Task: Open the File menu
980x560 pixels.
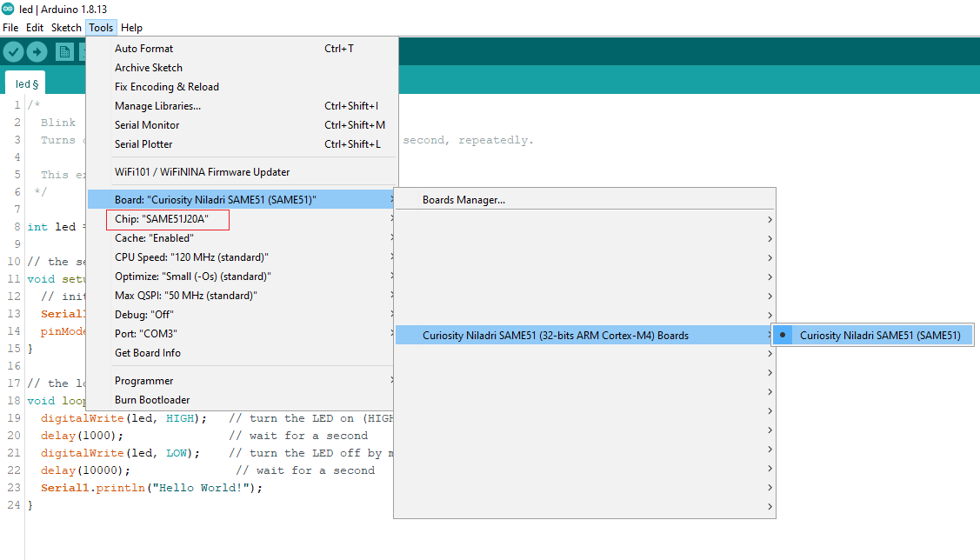Action: 10,28
